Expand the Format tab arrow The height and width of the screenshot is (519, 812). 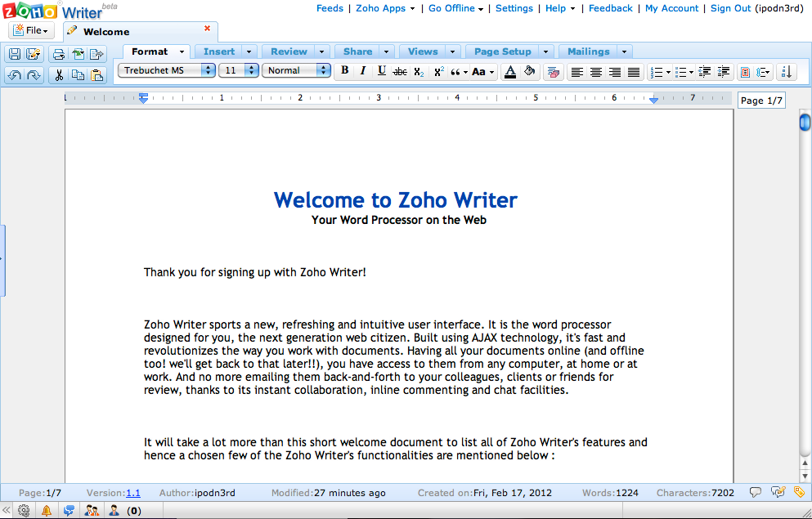point(182,51)
